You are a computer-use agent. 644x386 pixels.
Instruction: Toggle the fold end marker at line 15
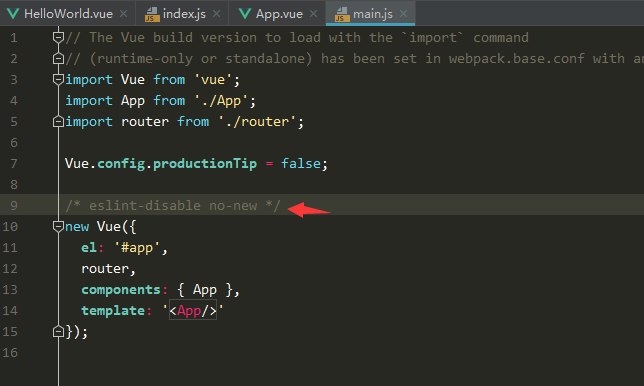click(58, 331)
